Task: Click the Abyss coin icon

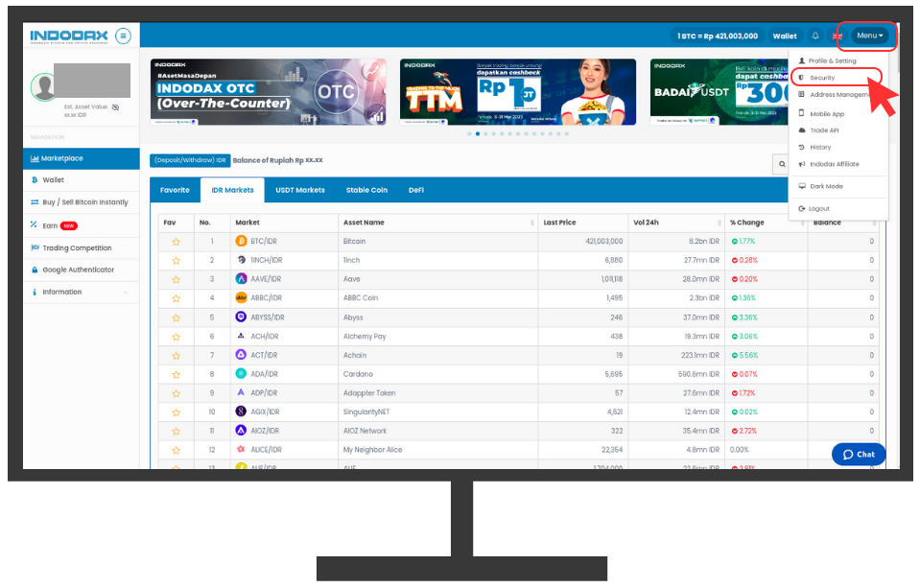Action: click(241, 317)
